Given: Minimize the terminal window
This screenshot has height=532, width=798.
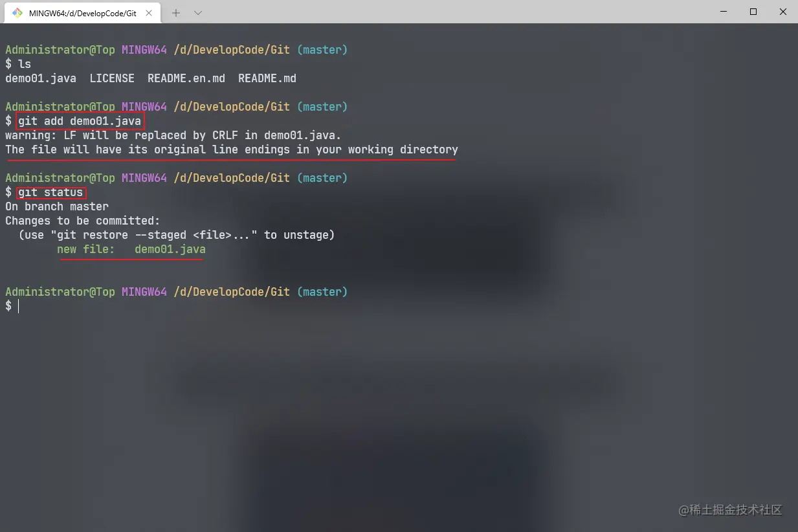Looking at the screenshot, I should [723, 12].
